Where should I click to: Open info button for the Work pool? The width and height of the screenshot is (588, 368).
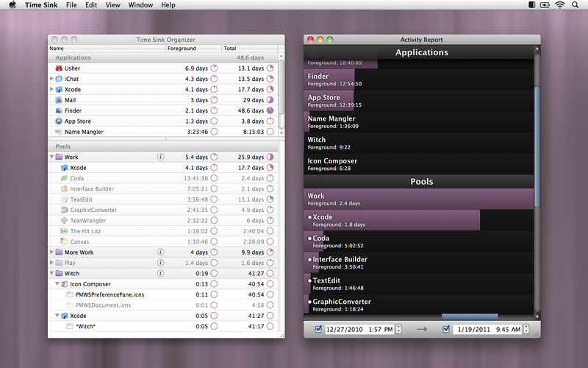click(160, 158)
